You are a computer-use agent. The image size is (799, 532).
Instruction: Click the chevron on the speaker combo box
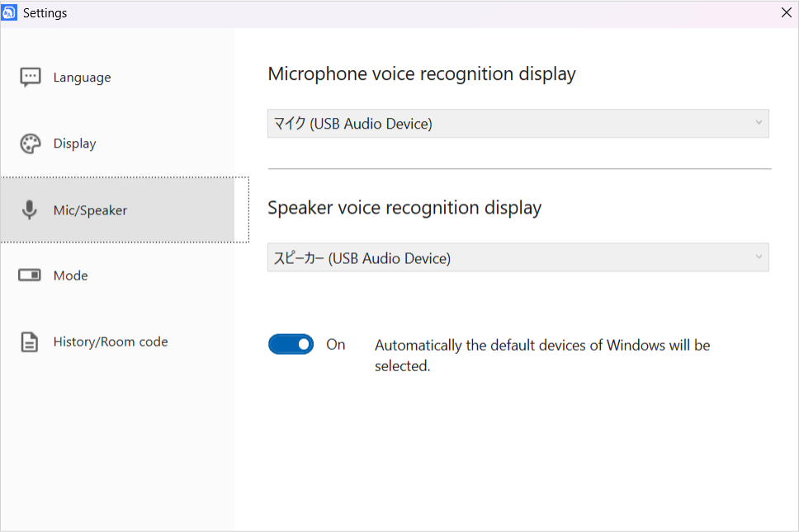(x=759, y=257)
